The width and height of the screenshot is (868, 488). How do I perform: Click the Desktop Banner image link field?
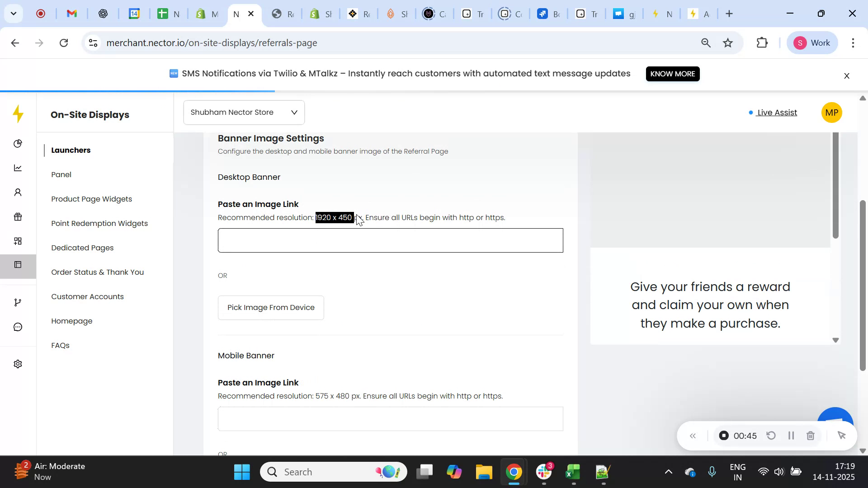[x=390, y=240]
